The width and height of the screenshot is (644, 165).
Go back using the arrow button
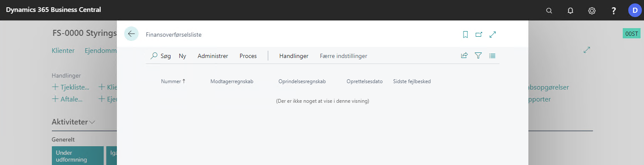(131, 34)
